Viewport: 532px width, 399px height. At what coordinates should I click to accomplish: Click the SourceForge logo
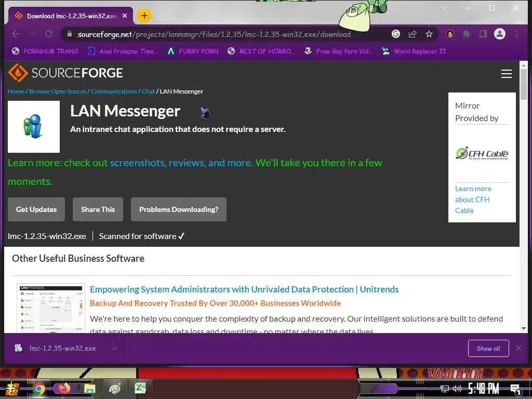(65, 73)
